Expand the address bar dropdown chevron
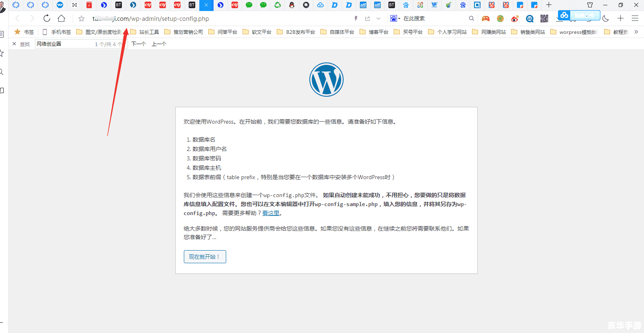 (378, 18)
